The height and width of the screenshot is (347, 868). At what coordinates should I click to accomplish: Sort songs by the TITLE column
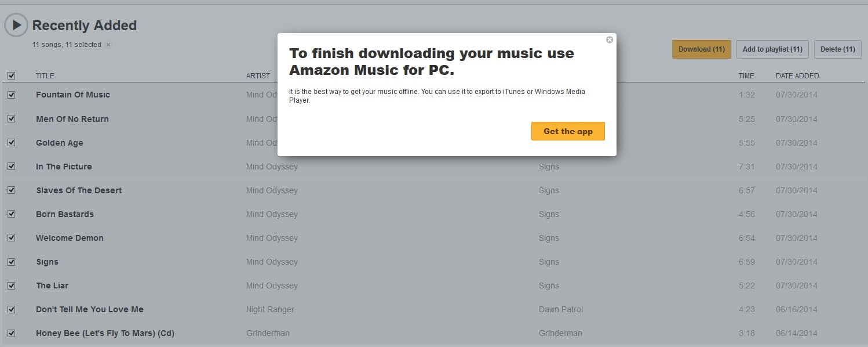point(45,76)
